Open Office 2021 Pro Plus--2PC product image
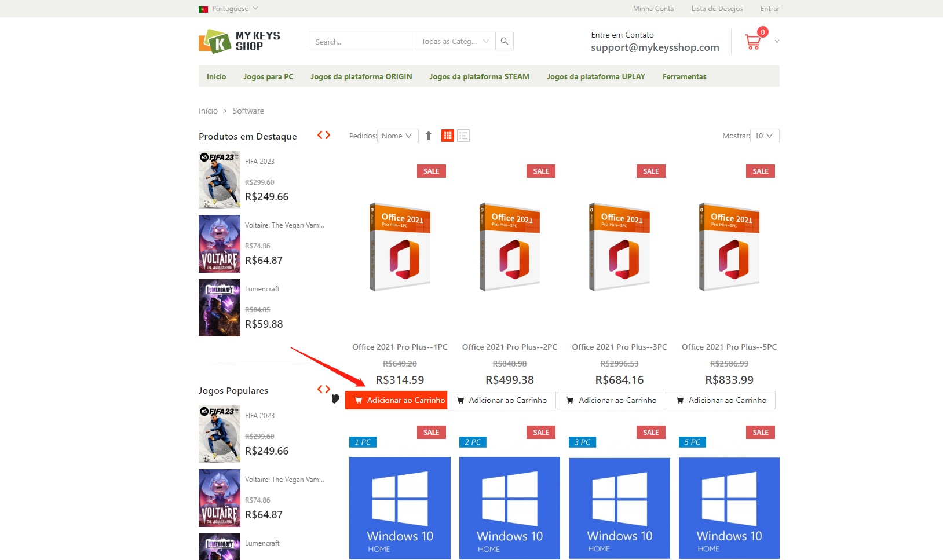Image resolution: width=943 pixels, height=560 pixels. (510, 247)
